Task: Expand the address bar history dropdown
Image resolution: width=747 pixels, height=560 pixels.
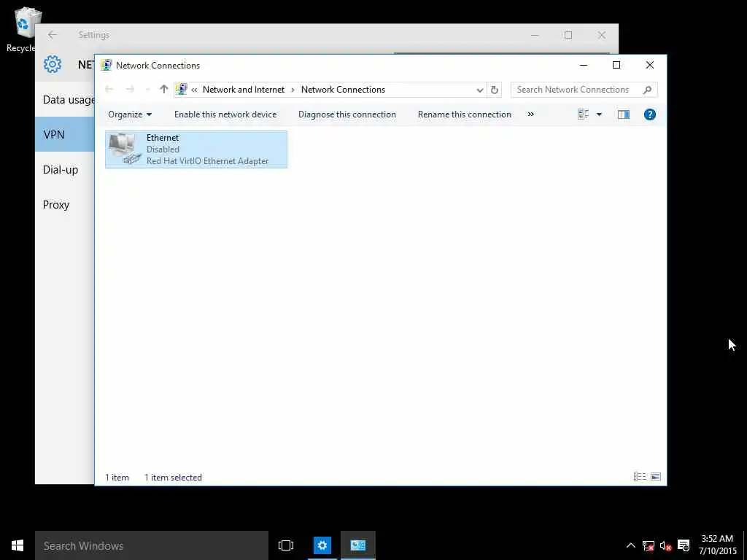Action: 480,90
